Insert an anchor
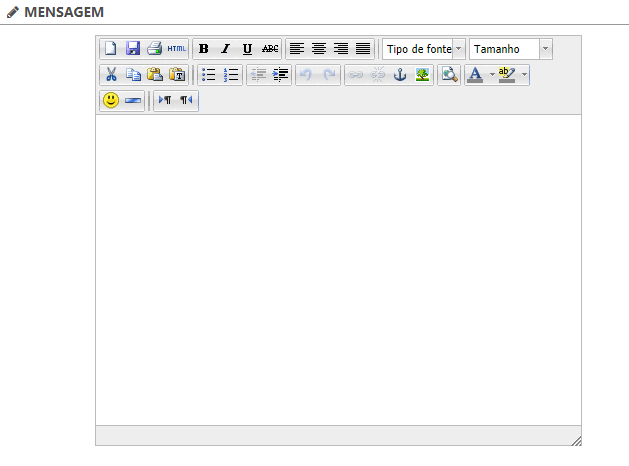The height and width of the screenshot is (466, 629). point(400,75)
